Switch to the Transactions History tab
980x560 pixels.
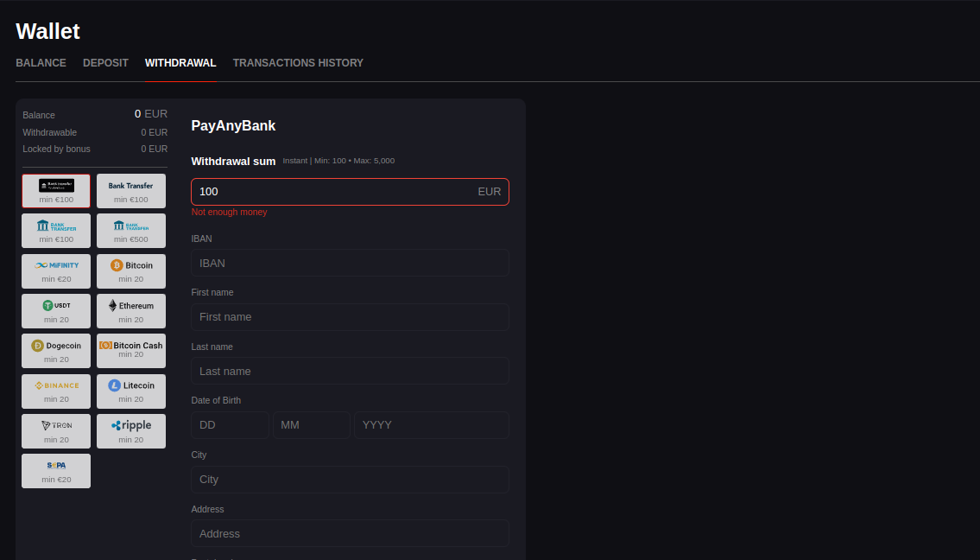point(298,63)
